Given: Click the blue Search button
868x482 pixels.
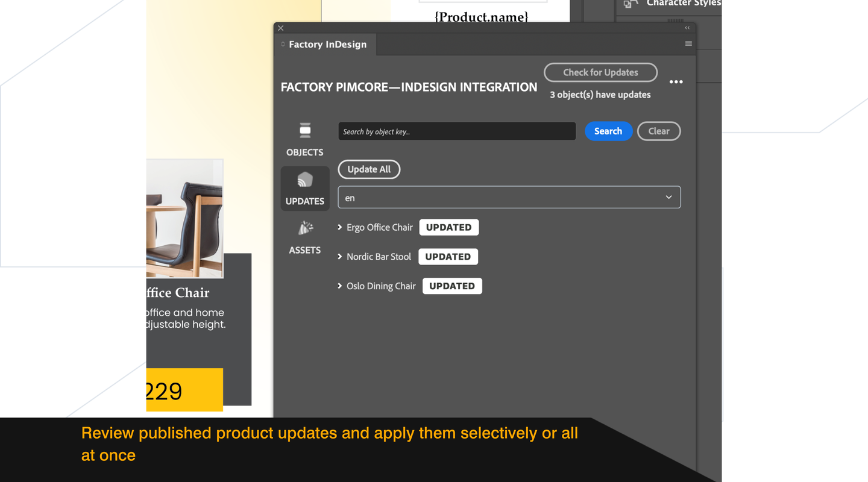Looking at the screenshot, I should [x=608, y=131].
